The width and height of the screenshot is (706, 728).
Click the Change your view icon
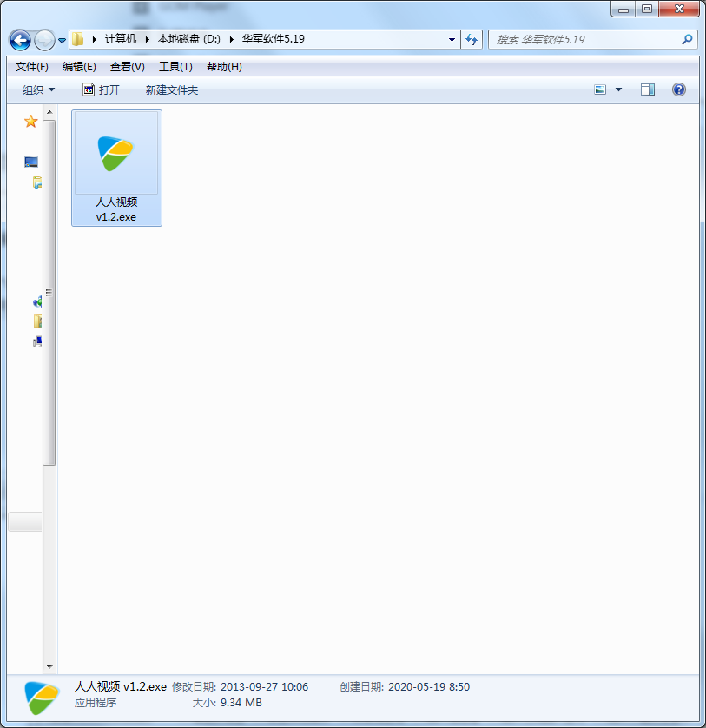click(601, 89)
